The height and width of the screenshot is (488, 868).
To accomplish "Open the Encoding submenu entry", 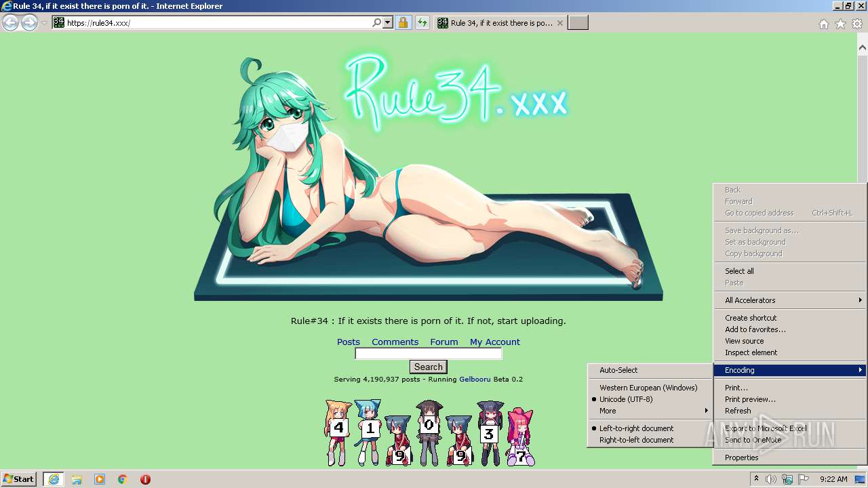I will (790, 370).
